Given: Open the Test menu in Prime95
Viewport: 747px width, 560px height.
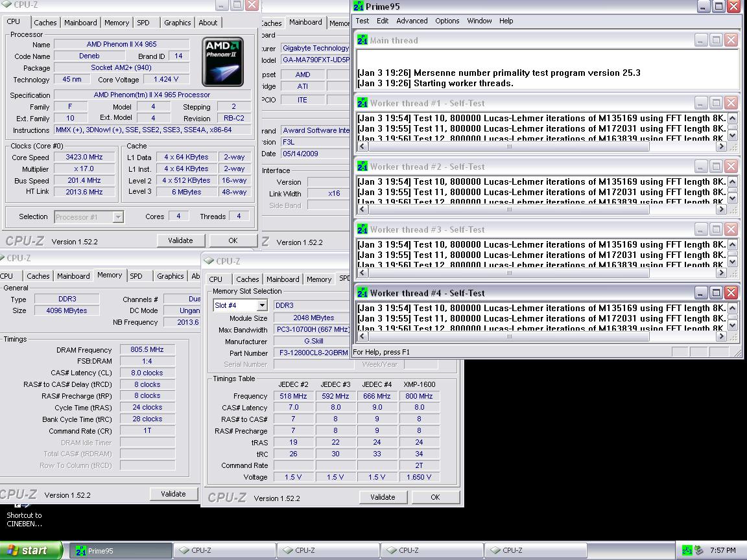Looking at the screenshot, I should (x=362, y=21).
